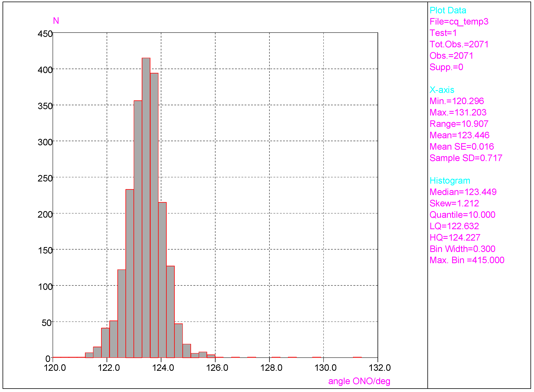
Task: Click the 'Quantile=10.000' entry
Action: [x=462, y=215]
